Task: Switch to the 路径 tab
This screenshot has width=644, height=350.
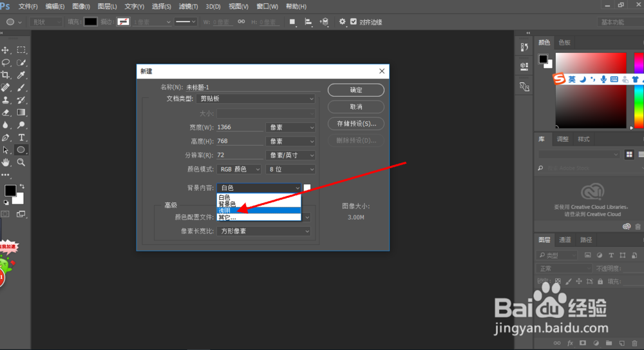Action: point(586,240)
